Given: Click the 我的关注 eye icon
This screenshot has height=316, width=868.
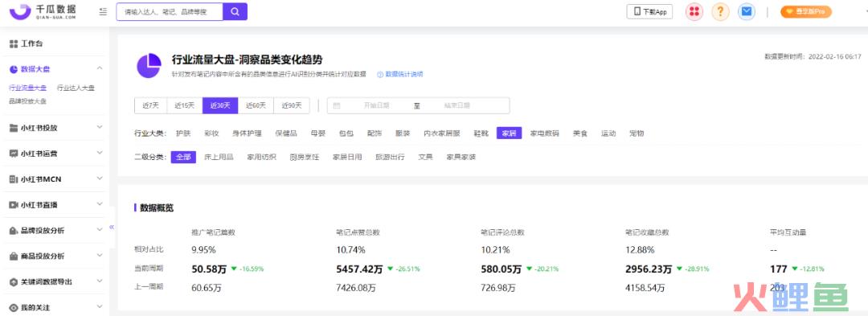Looking at the screenshot, I should click(x=14, y=307).
